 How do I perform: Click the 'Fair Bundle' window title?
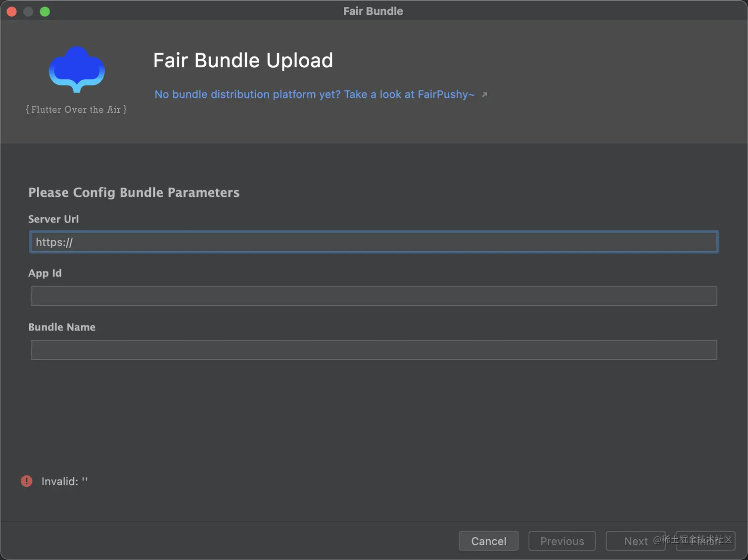(x=374, y=11)
